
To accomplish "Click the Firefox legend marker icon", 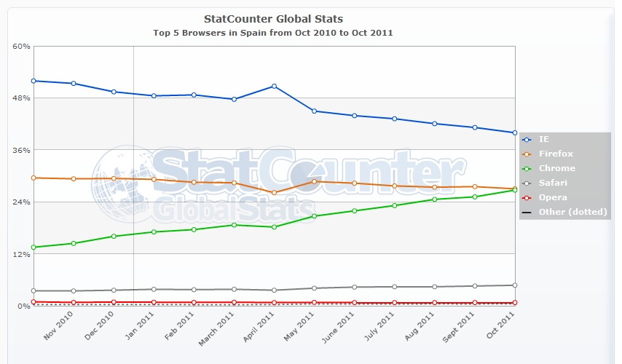I will click(527, 154).
